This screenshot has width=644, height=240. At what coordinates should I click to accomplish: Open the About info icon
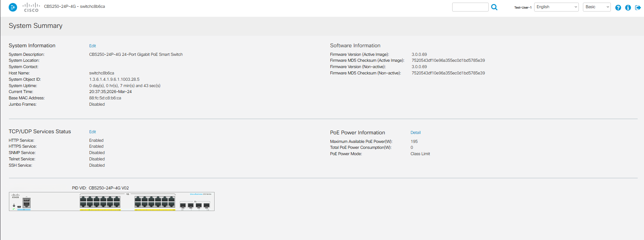click(x=628, y=7)
